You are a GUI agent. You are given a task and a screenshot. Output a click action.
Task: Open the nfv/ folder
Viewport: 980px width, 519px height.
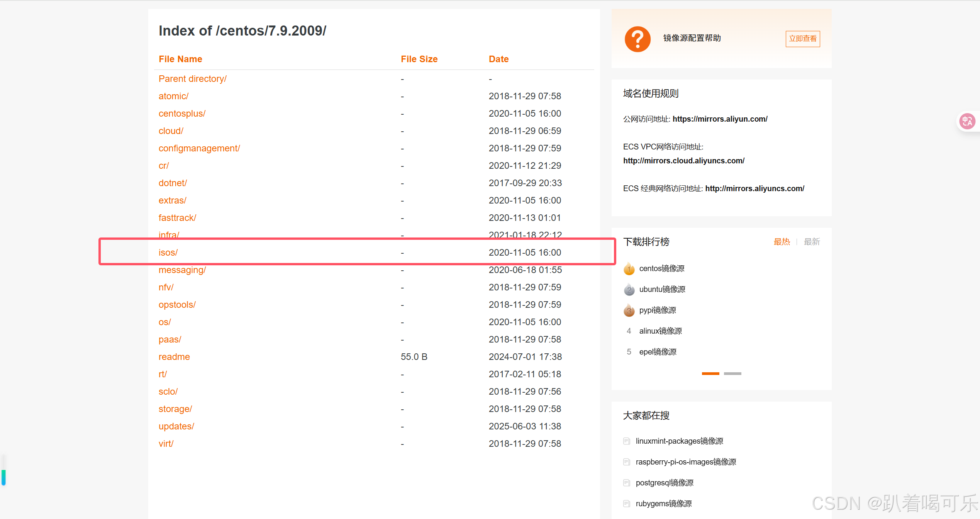pos(166,287)
